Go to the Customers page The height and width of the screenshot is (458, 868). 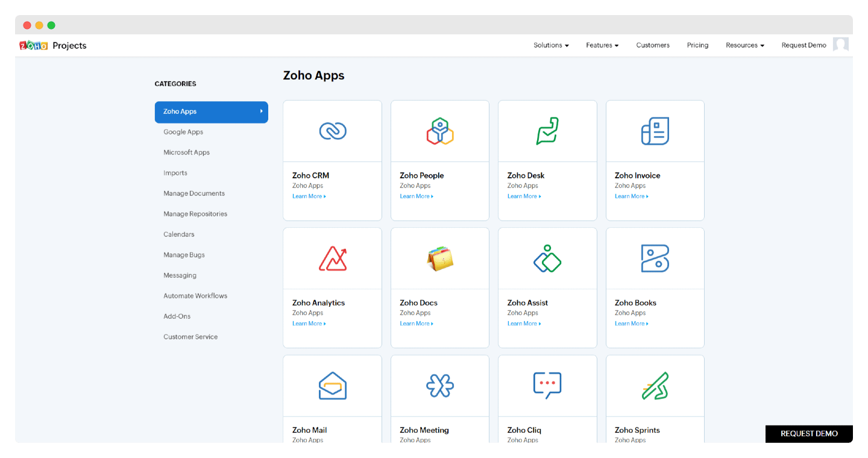pos(653,45)
